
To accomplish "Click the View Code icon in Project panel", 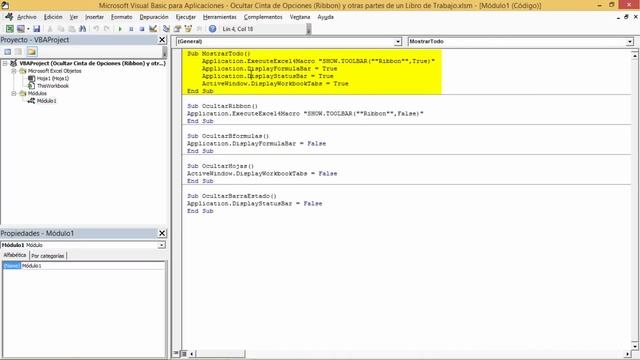I will [8, 52].
